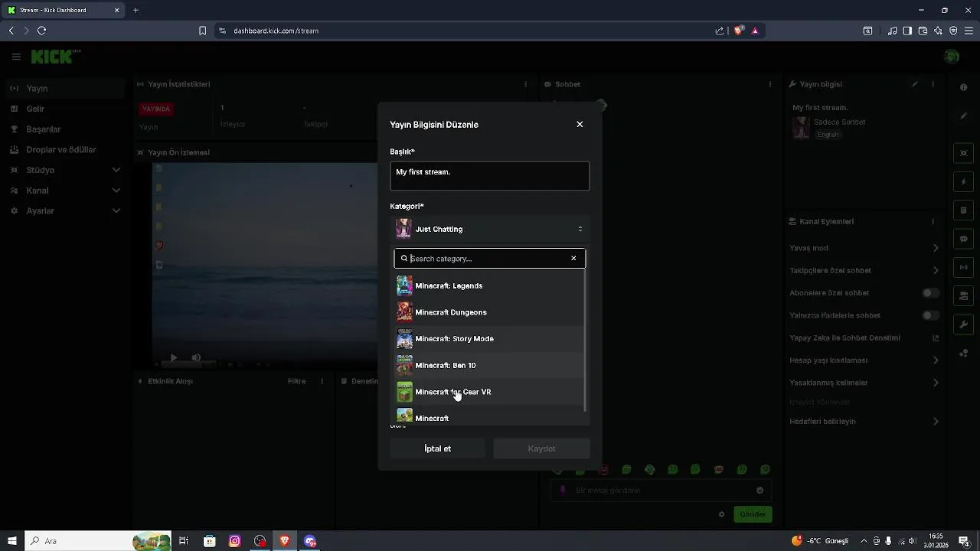Click the info icon in right rail

pyautogui.click(x=964, y=87)
